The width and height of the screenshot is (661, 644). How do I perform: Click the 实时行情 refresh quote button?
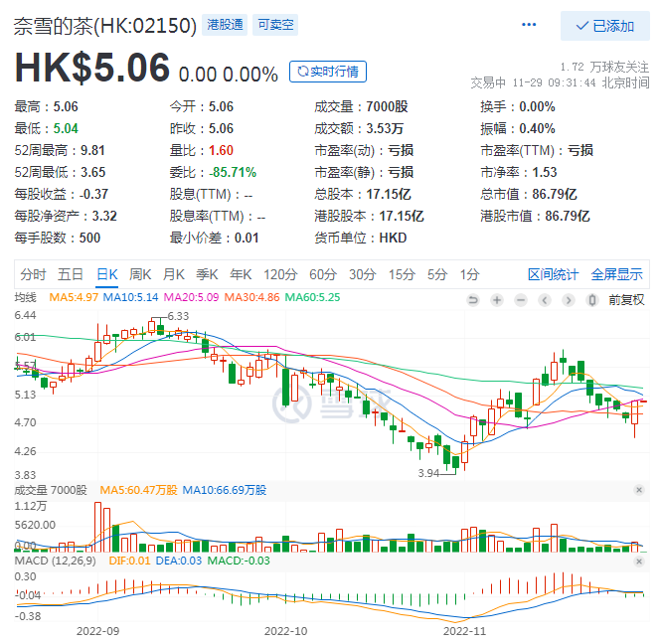tap(328, 72)
